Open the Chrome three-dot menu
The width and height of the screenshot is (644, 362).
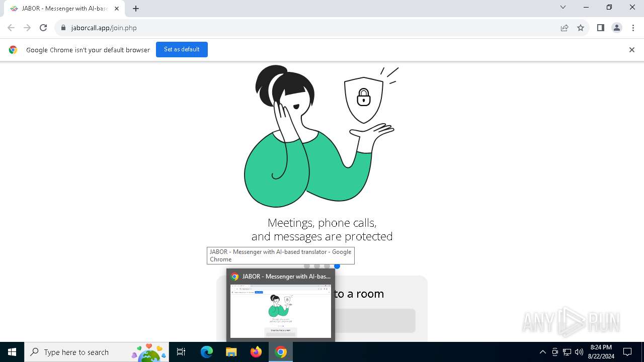tap(633, 28)
